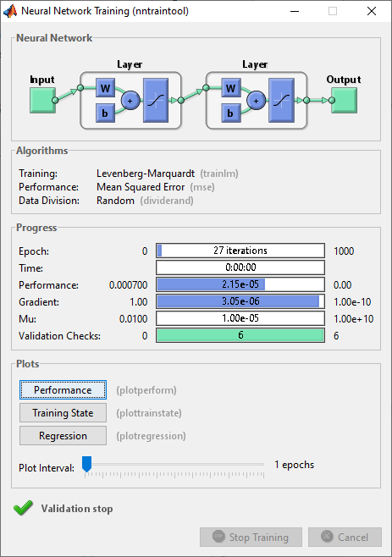This screenshot has height=557, width=392.
Task: Select the first layer's W weight block
Action: (x=105, y=88)
